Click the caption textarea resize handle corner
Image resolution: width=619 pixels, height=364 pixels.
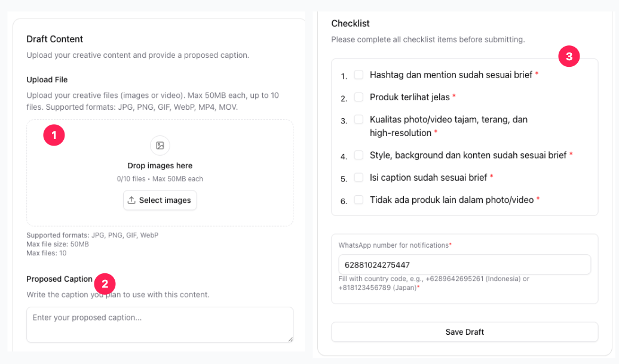tap(290, 339)
